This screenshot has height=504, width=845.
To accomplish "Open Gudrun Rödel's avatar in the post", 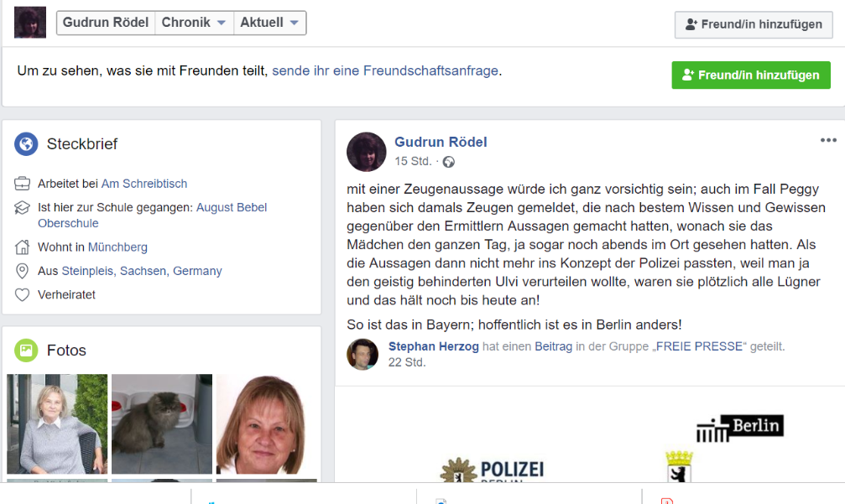I will (x=367, y=152).
